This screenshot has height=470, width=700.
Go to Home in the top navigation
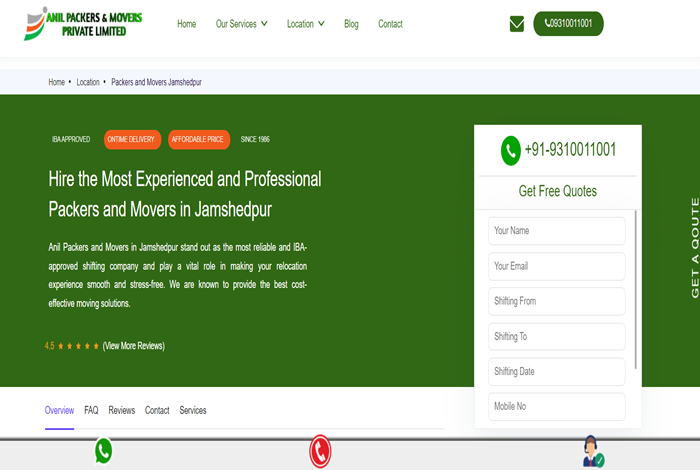pos(187,24)
